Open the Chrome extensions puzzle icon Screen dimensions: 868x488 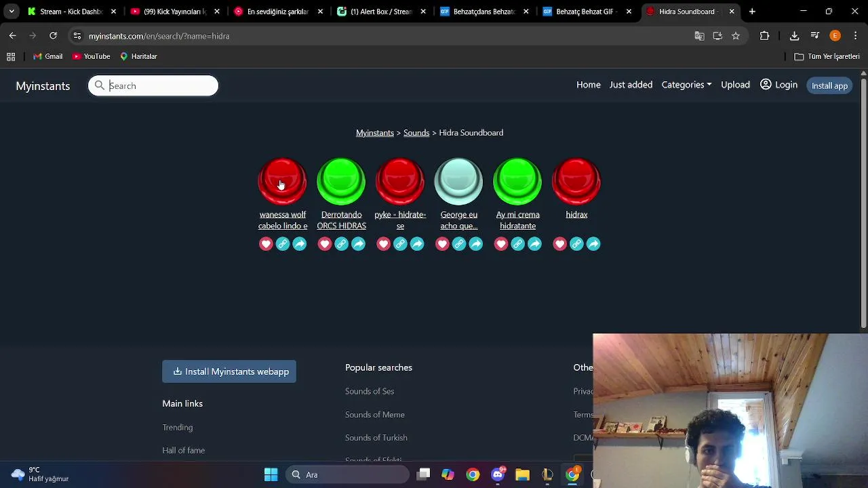click(764, 36)
